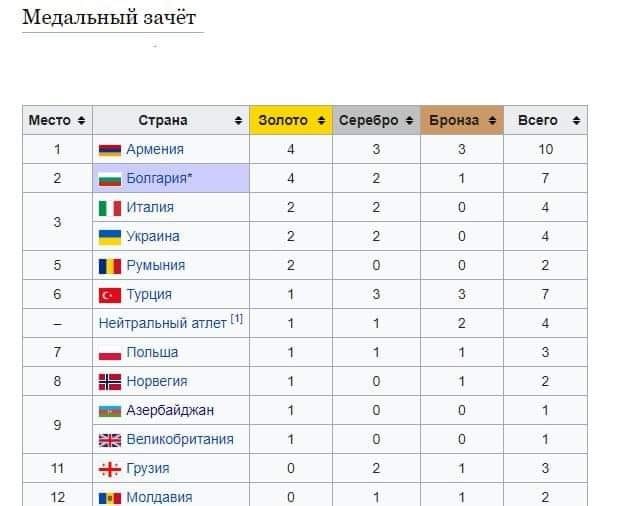Click the Great Britain flag icon
Image resolution: width=640 pixels, height=506 pixels.
point(110,440)
